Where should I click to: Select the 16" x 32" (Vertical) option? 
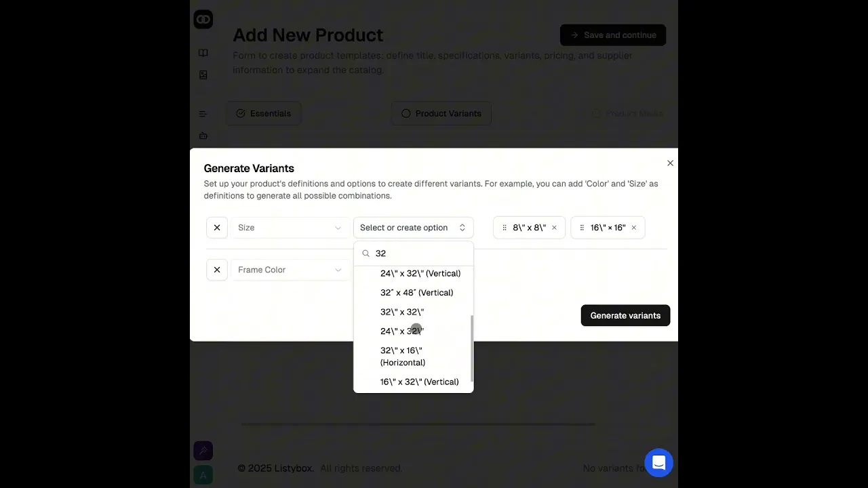coord(419,382)
